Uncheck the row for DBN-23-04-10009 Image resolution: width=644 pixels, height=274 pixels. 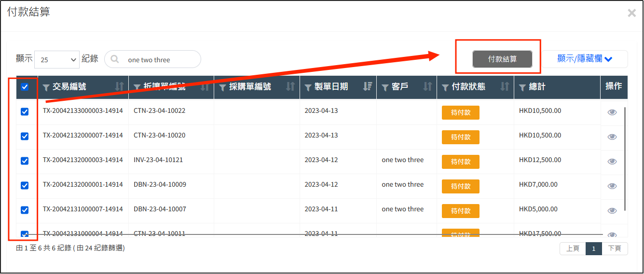point(25,186)
